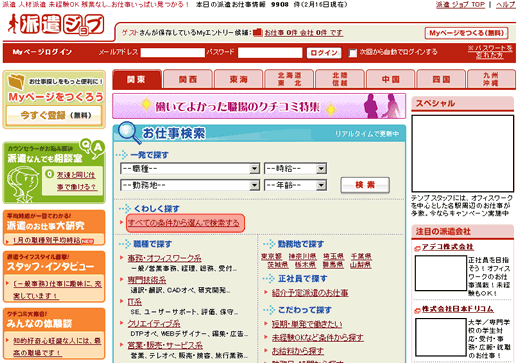Open the 勤務地 dropdown

190,185
